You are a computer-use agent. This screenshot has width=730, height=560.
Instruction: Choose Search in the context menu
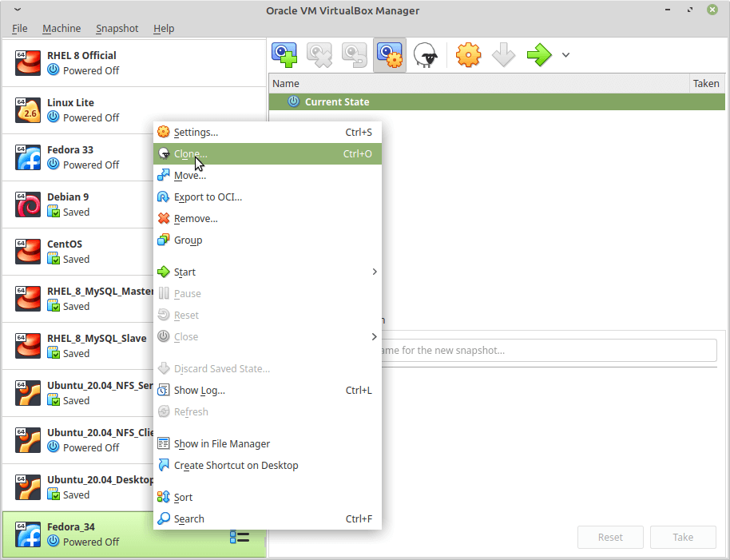pos(268,518)
